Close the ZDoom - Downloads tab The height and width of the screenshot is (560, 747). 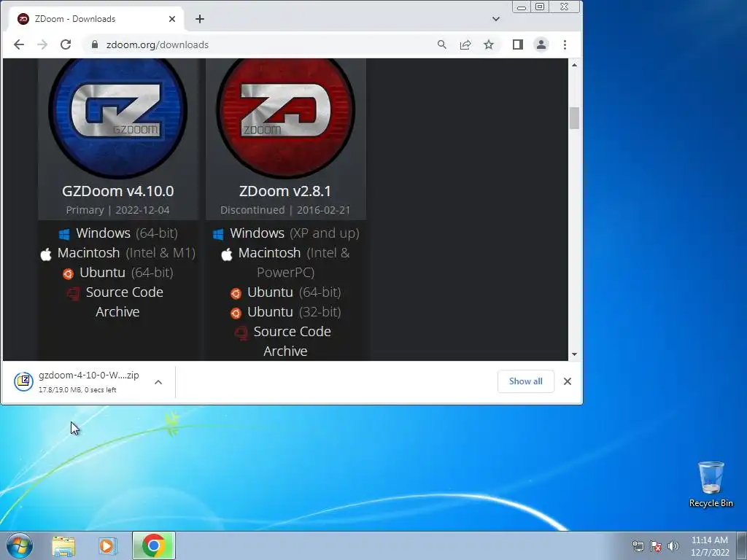(x=172, y=19)
